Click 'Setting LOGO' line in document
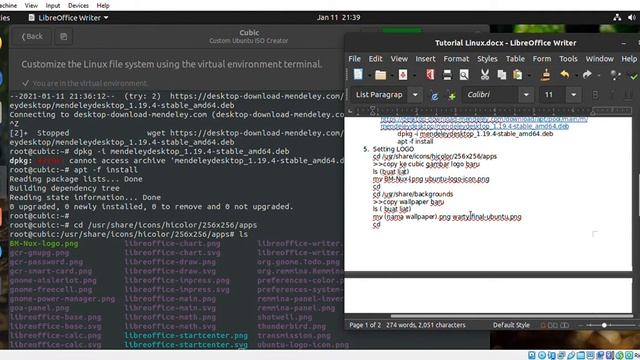640x360 pixels. tap(393, 149)
